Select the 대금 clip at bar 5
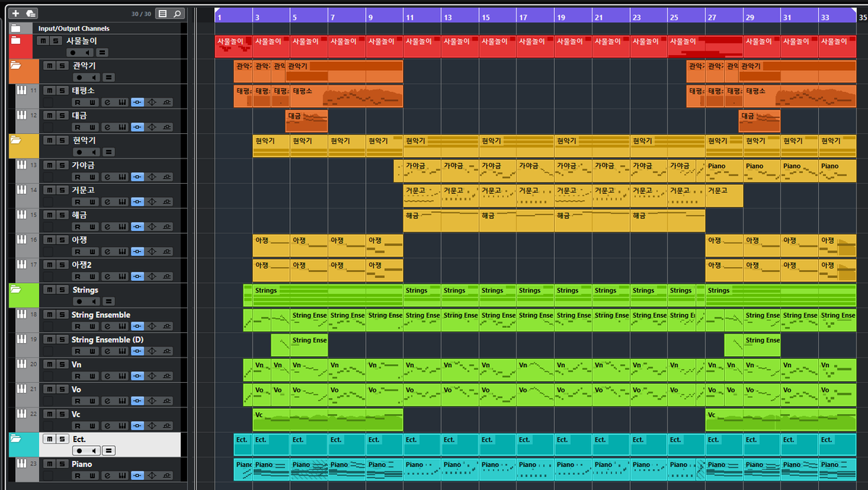Image resolution: width=868 pixels, height=490 pixels. (306, 121)
